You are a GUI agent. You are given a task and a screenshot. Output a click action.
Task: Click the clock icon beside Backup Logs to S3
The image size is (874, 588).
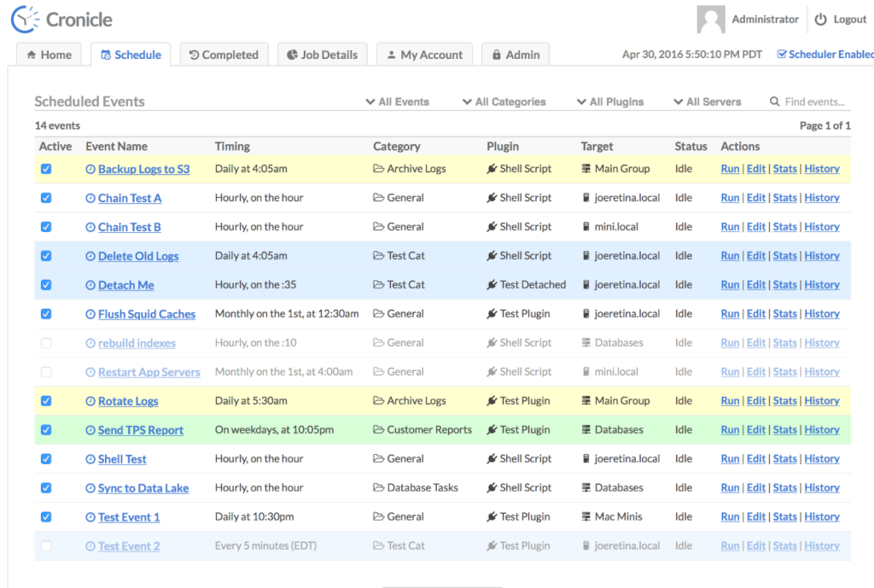(90, 169)
